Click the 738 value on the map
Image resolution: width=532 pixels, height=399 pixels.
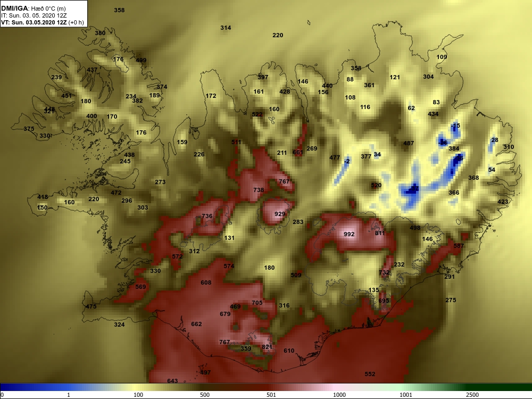259,190
